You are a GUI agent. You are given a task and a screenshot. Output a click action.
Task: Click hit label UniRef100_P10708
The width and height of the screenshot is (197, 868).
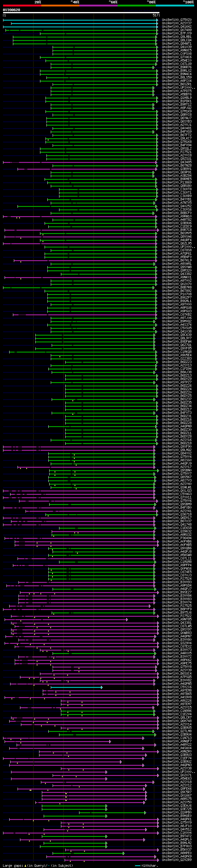click(x=176, y=294)
